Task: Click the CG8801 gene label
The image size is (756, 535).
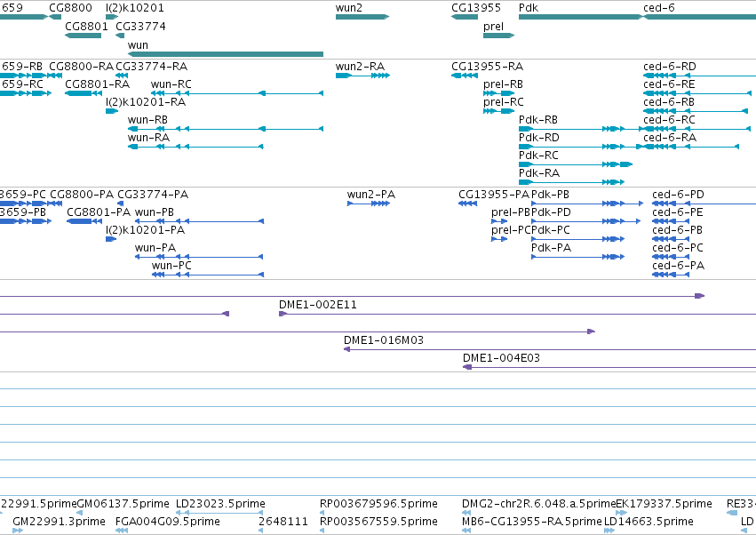Action: pyautogui.click(x=86, y=26)
